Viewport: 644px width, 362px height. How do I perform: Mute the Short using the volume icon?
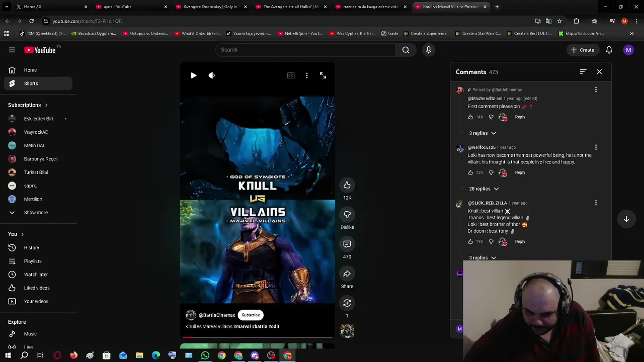pyautogui.click(x=212, y=75)
